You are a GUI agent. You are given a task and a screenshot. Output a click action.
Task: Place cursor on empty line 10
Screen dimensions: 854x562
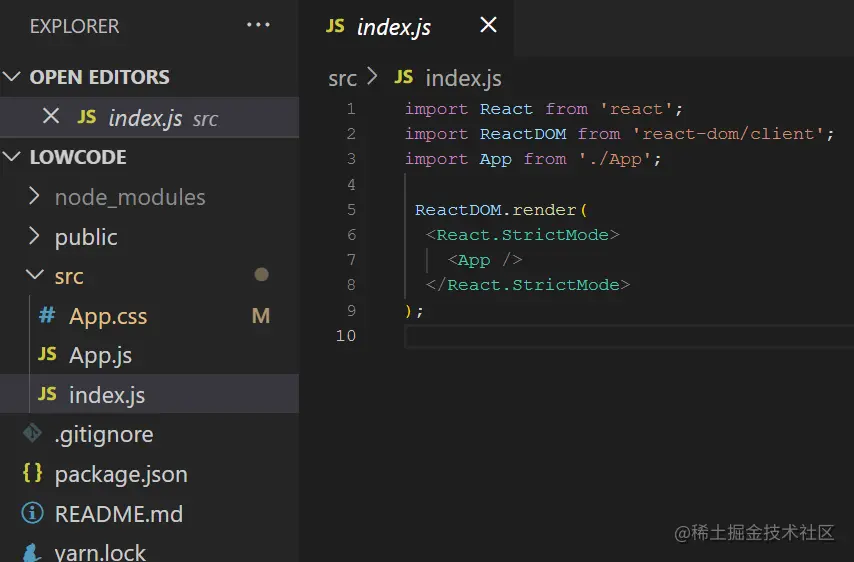(x=629, y=336)
